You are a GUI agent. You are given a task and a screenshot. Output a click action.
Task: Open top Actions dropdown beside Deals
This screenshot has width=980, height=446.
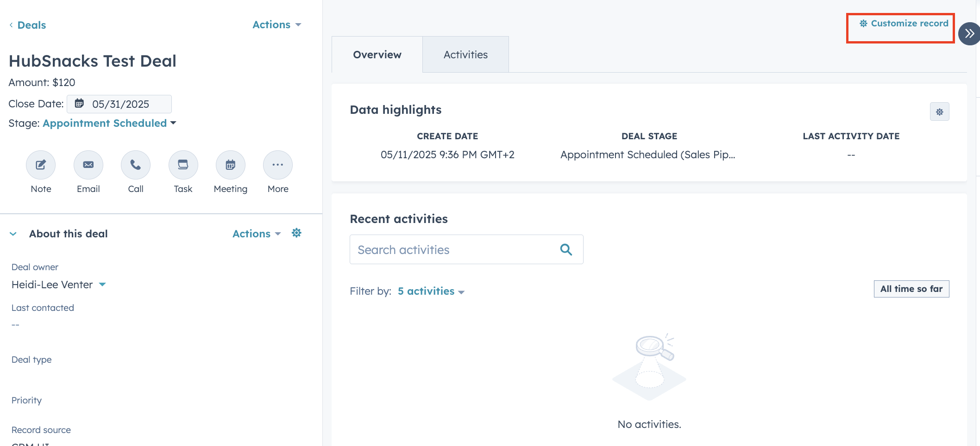click(x=277, y=25)
